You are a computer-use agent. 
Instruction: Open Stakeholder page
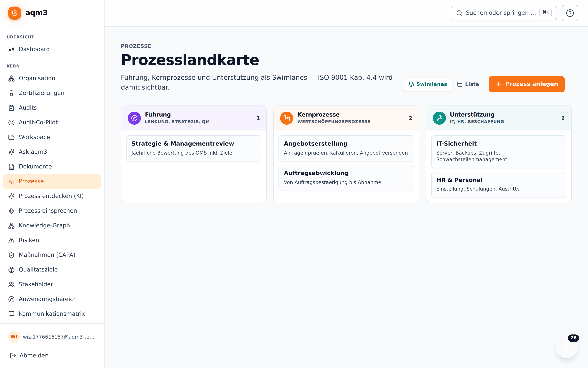(x=52, y=285)
